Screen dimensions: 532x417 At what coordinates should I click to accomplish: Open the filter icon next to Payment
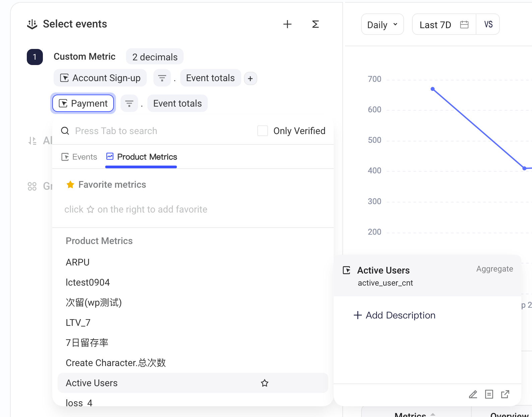pos(129,104)
